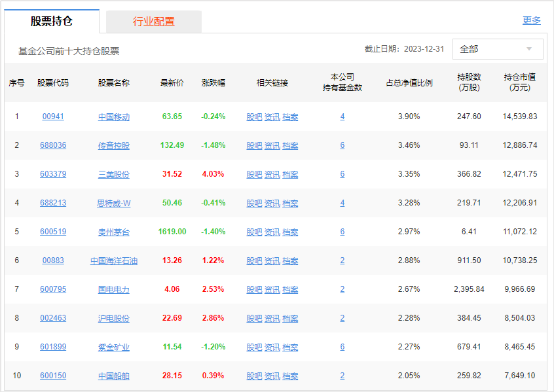Open 档案 for 三美股份 row
554x392 pixels.
[x=291, y=175]
